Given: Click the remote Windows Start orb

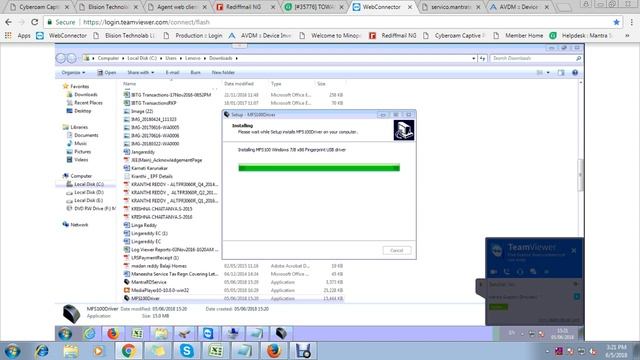Looking at the screenshot, I should click(x=65, y=334).
